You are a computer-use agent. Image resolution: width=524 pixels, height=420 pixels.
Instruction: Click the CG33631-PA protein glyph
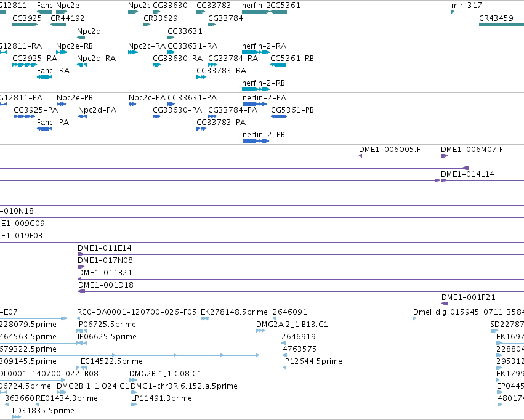point(171,104)
